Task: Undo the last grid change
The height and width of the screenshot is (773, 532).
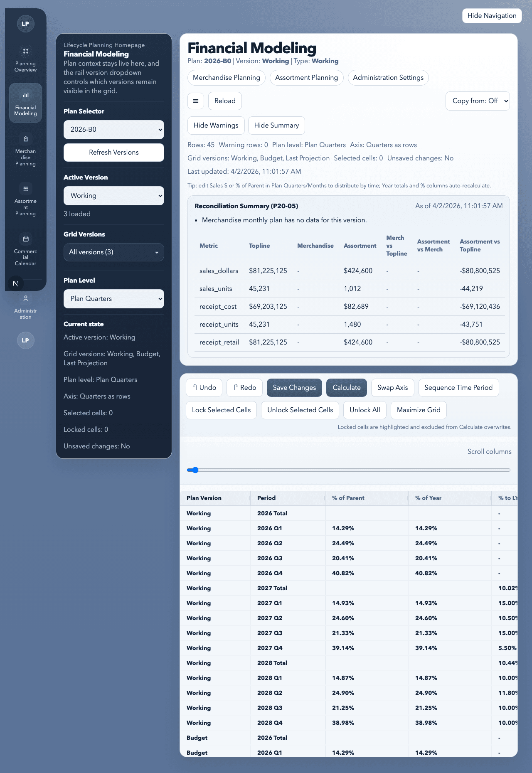Action: 204,387
